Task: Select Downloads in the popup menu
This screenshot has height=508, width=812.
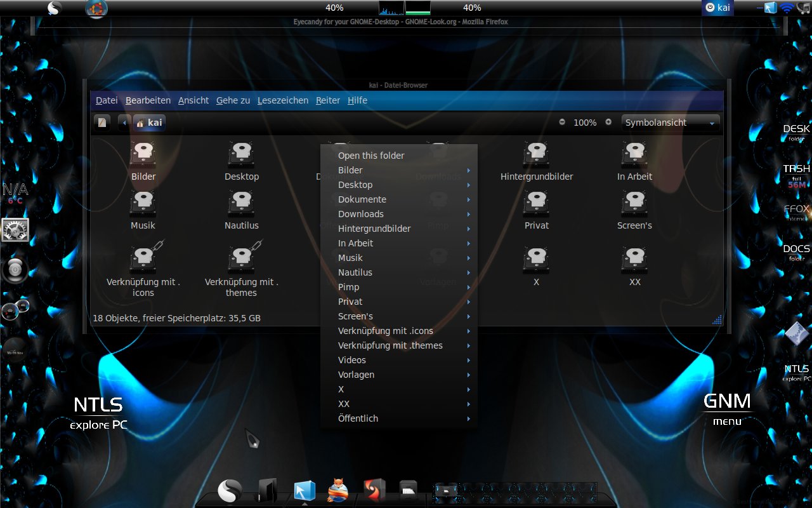Action: [x=399, y=214]
